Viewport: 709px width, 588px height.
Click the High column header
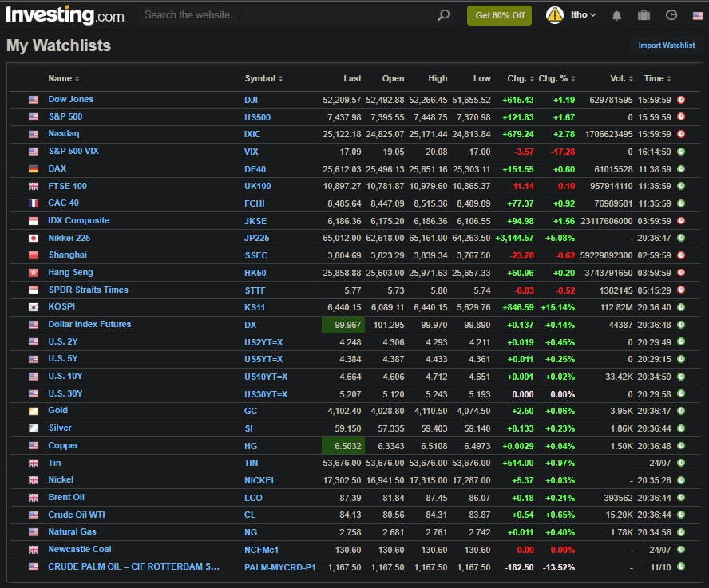(x=438, y=78)
